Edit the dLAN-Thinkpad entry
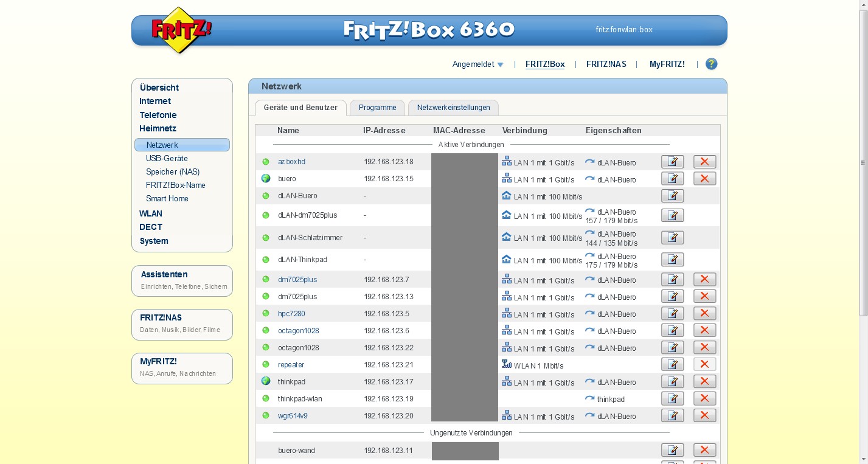 (672, 260)
